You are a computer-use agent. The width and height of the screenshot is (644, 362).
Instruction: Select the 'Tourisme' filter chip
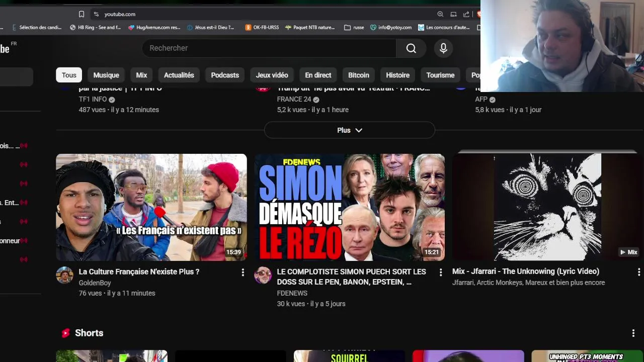pyautogui.click(x=440, y=75)
